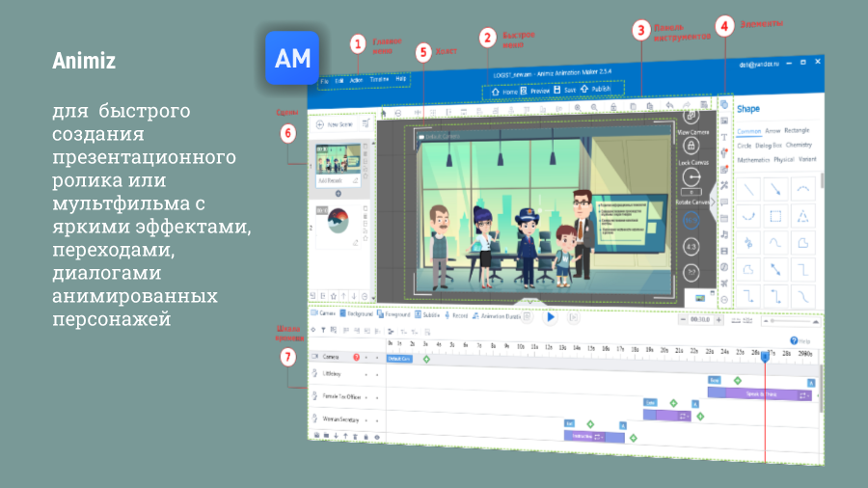Set canvas ratio to 16:9
Image resolution: width=868 pixels, height=488 pixels.
(x=691, y=220)
